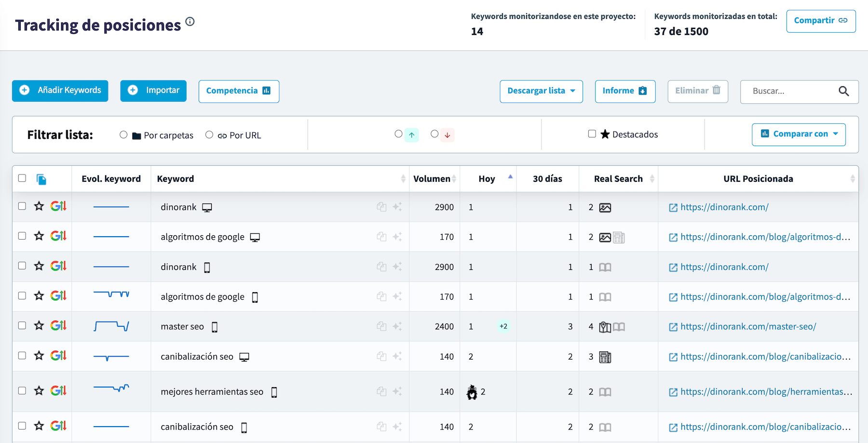Open the info icon beside Tracking de posiciones
This screenshot has height=443, width=868.
coord(190,21)
